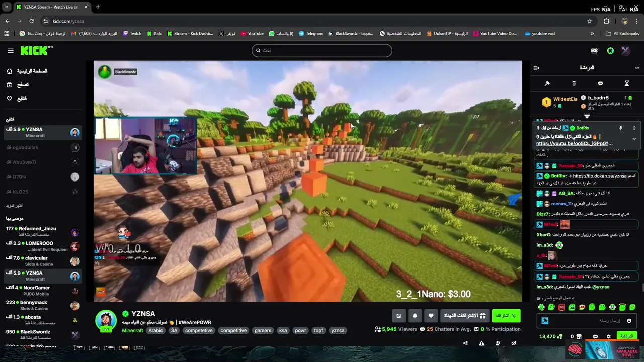Click the chat bubble icon below the message box

pos(595,336)
